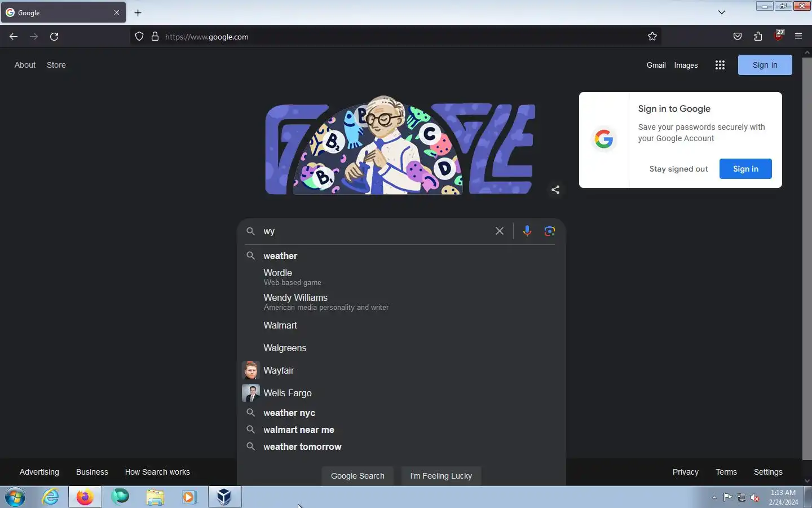Select the 'weather nyc' suggestion
The height and width of the screenshot is (508, 812).
coord(401,413)
